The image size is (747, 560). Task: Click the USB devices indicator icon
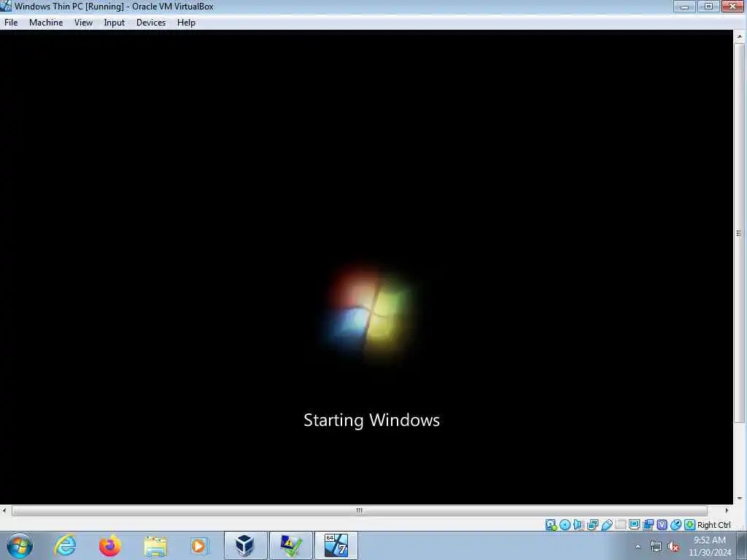point(606,525)
